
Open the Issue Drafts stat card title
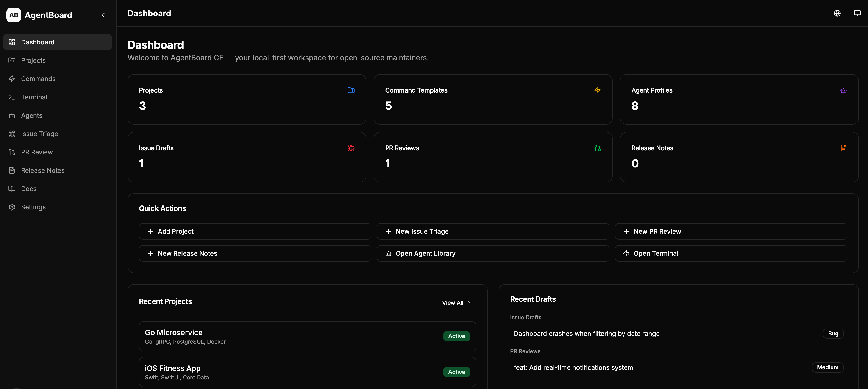pos(156,148)
